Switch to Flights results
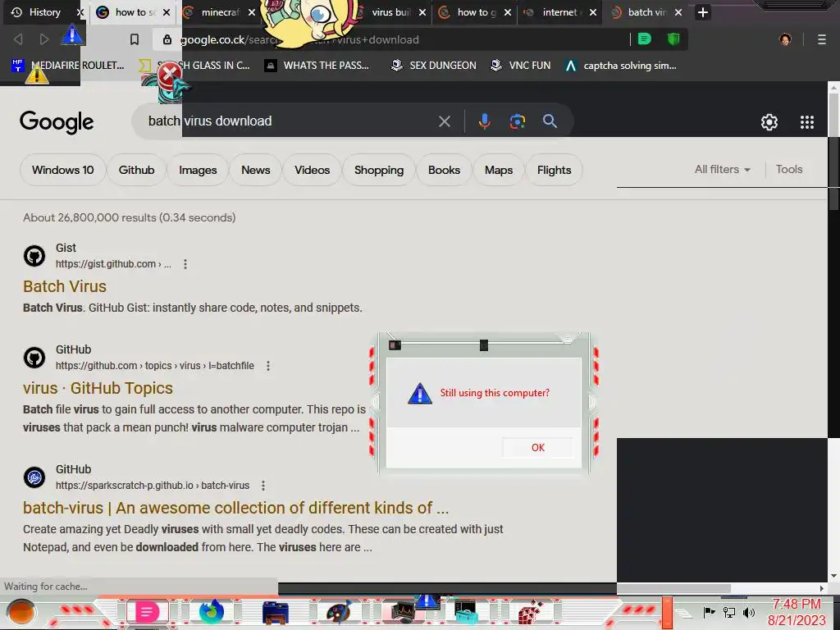The width and height of the screenshot is (840, 630). click(554, 170)
